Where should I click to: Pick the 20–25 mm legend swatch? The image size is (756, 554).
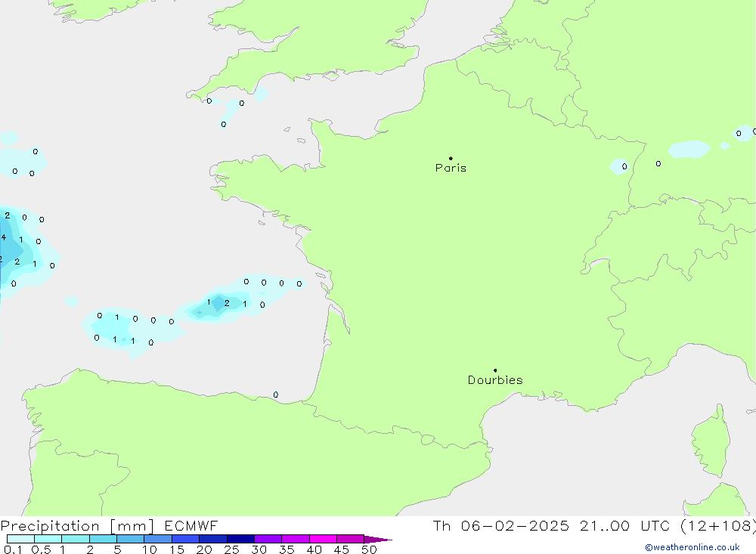[213, 539]
